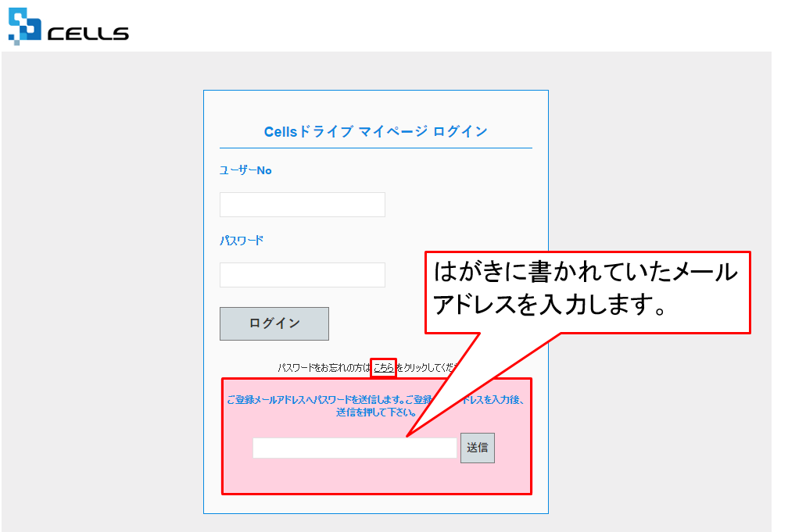Click the ログイン button
The height and width of the screenshot is (532, 788).
click(x=274, y=323)
